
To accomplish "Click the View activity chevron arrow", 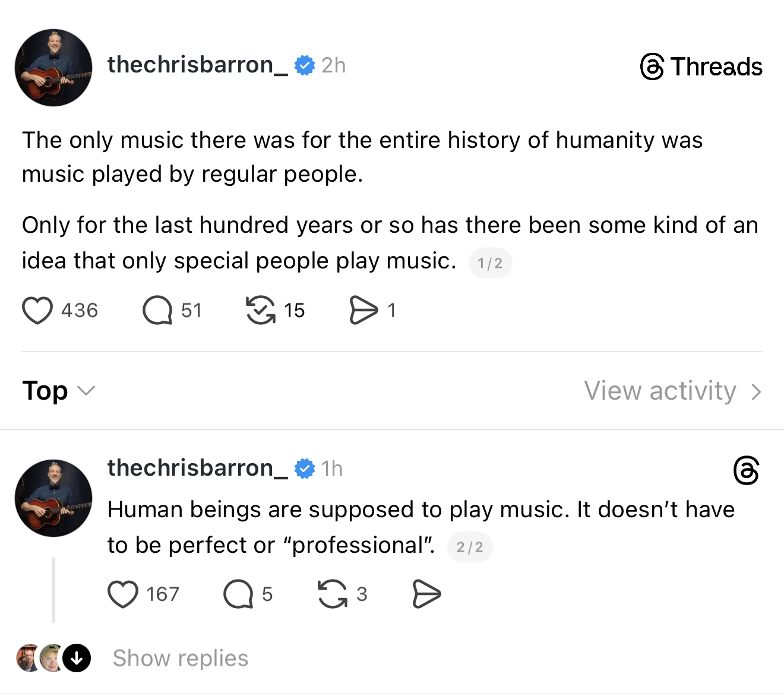I will point(756,392).
